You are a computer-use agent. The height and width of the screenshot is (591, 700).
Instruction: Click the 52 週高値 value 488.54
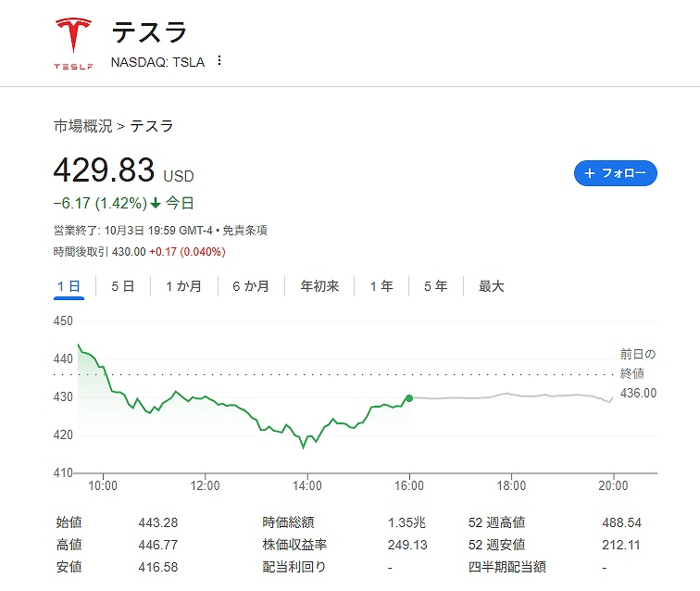(x=621, y=522)
